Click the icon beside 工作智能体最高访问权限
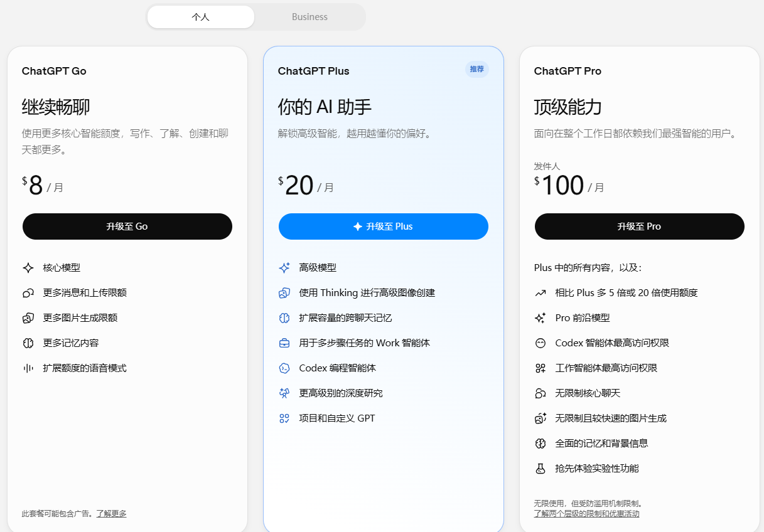 click(x=541, y=368)
